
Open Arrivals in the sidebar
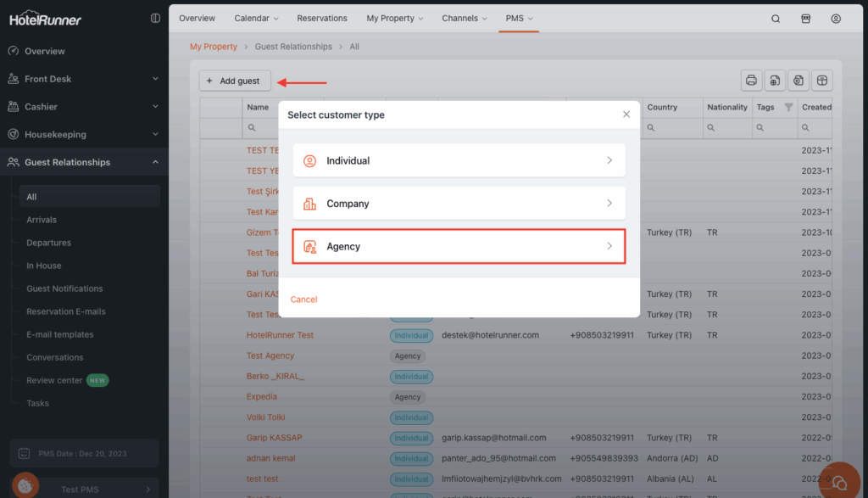tap(42, 220)
